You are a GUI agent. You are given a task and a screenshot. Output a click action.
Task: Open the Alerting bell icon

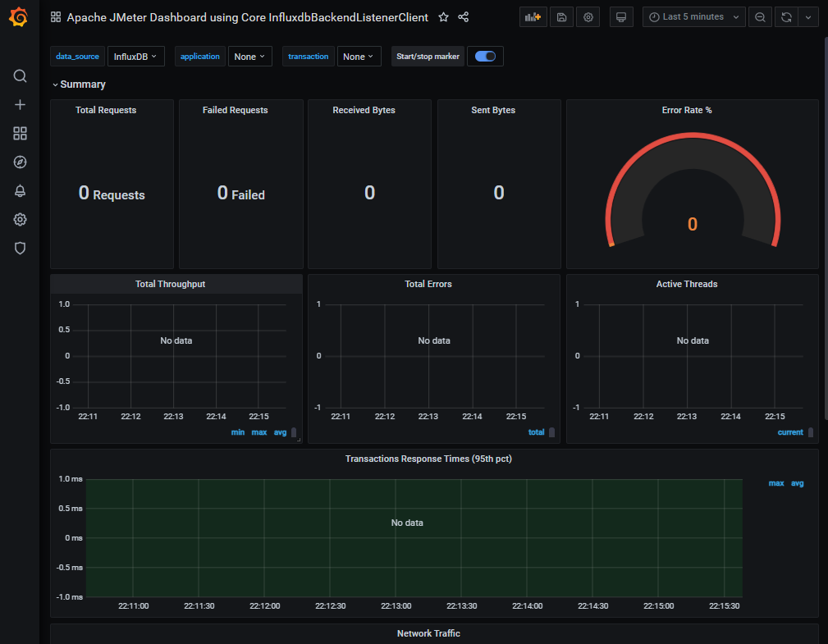pos(20,190)
